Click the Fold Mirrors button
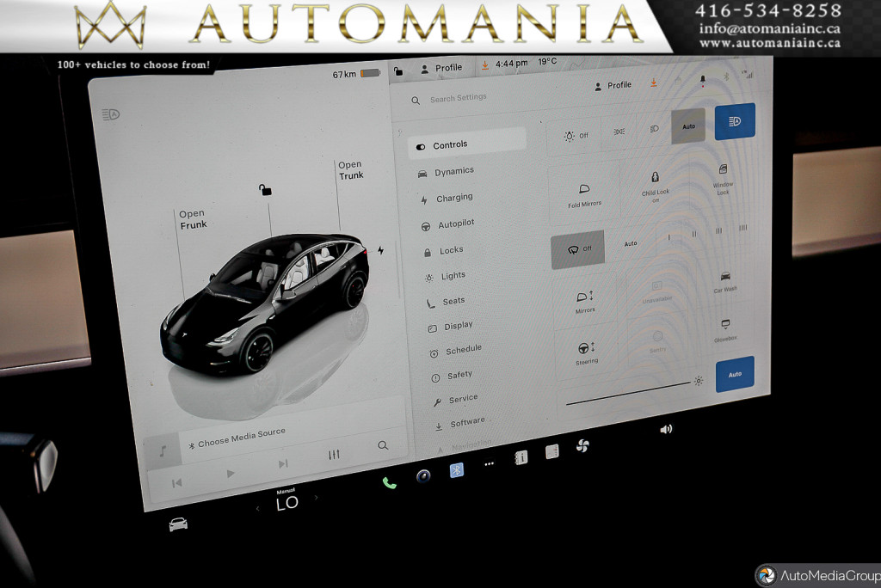Viewport: 881px width, 588px height. coord(584,194)
